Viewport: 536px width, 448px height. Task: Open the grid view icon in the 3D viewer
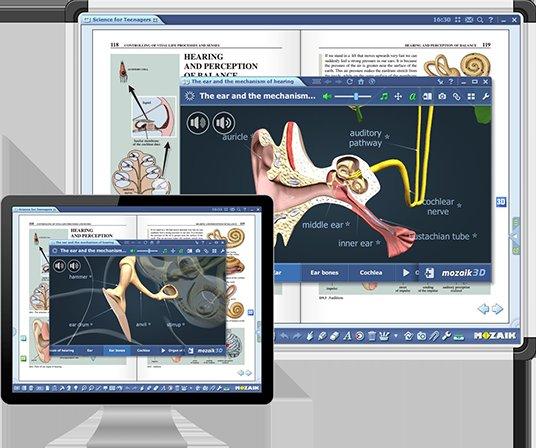click(471, 97)
